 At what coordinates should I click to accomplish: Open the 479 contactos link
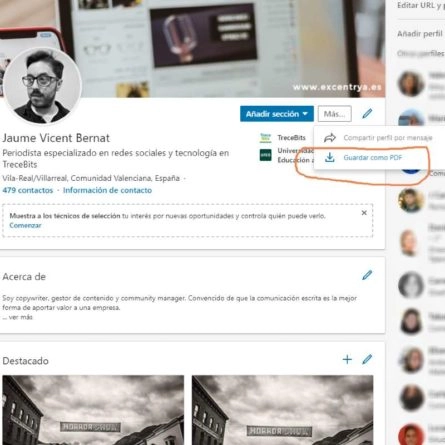coord(28,190)
